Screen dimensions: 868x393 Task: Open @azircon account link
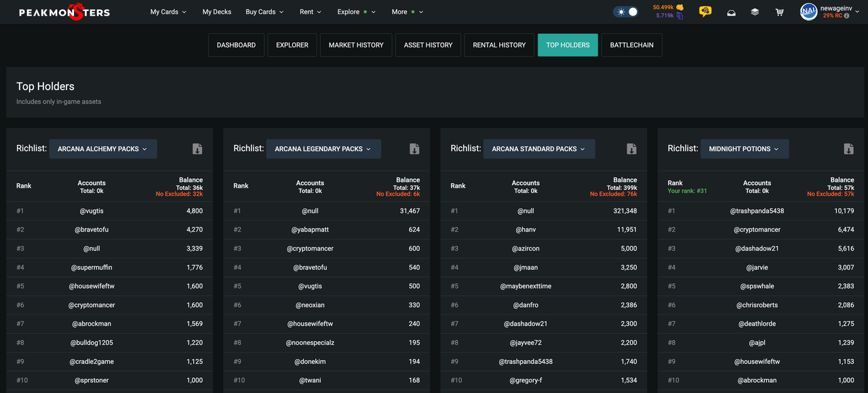526,249
